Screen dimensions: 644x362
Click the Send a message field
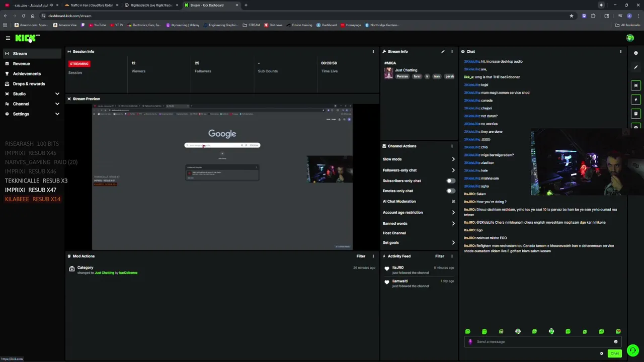pyautogui.click(x=542, y=341)
